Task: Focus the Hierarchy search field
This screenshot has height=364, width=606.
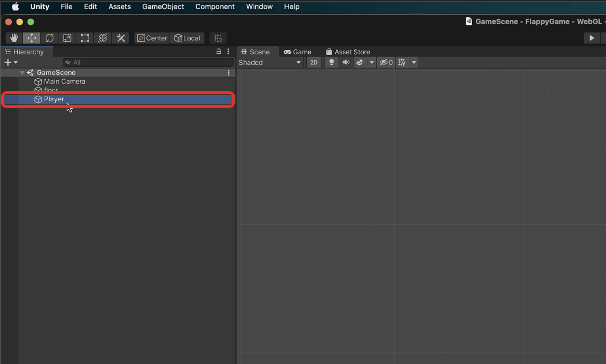Action: click(148, 62)
